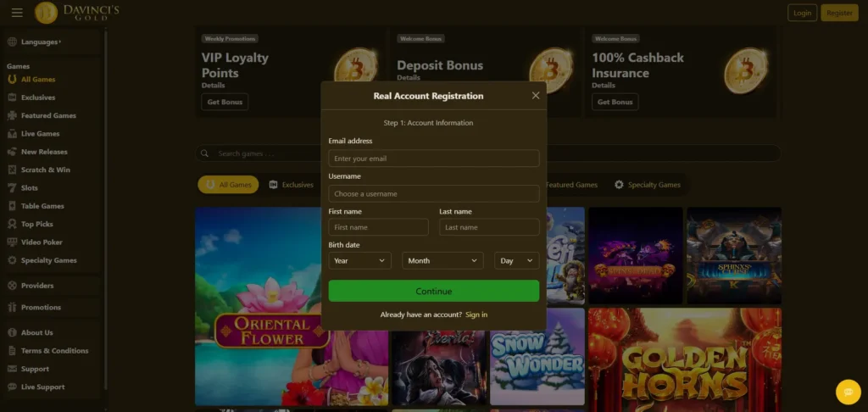Screen dimensions: 868x412
Task: Open the Day birth date dropdown
Action: (x=516, y=261)
